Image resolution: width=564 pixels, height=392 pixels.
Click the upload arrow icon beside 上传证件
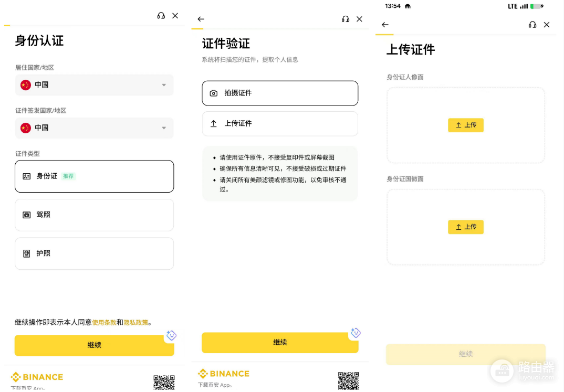(x=214, y=124)
